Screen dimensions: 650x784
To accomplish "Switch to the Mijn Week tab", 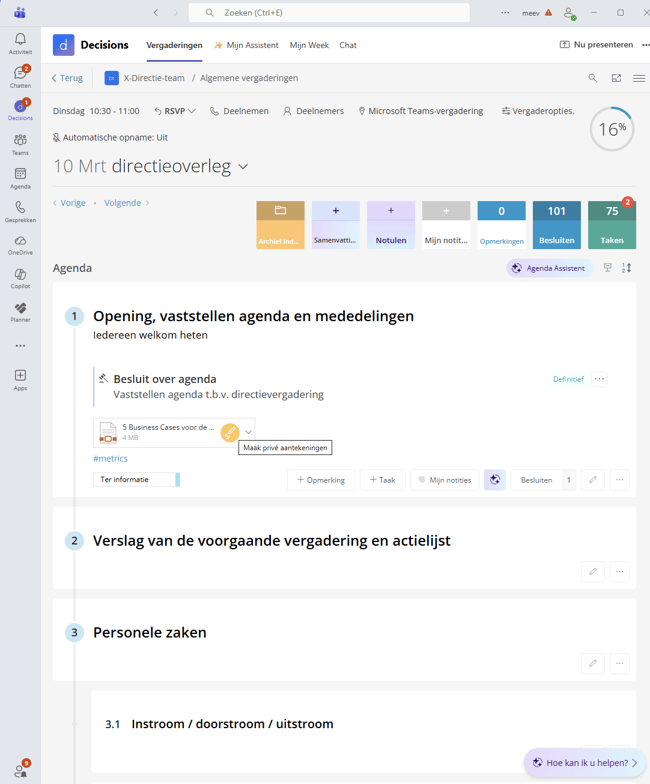I will click(x=310, y=45).
